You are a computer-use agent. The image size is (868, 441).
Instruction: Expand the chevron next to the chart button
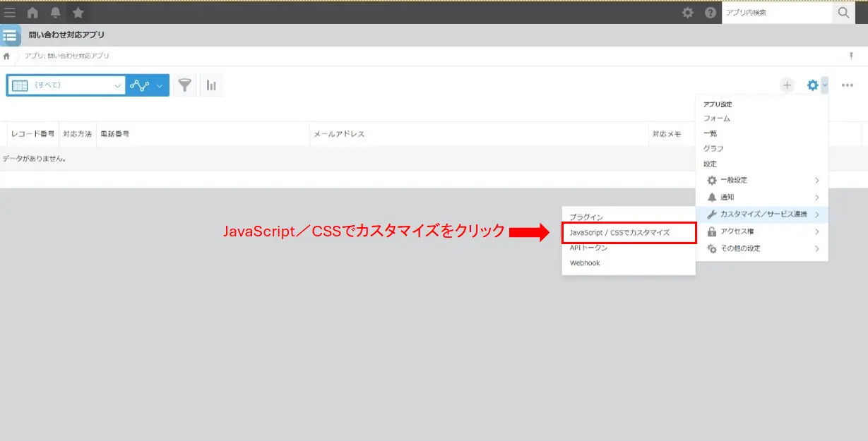160,85
